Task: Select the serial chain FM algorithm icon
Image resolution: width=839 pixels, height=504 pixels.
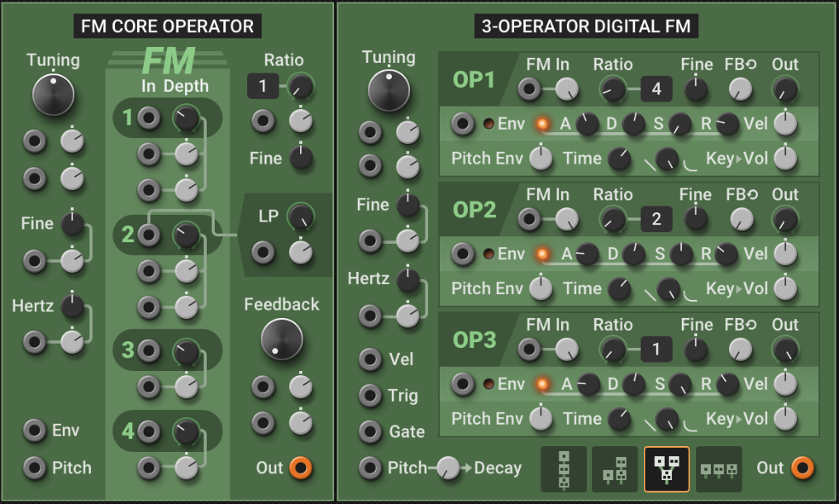Action: [565, 468]
